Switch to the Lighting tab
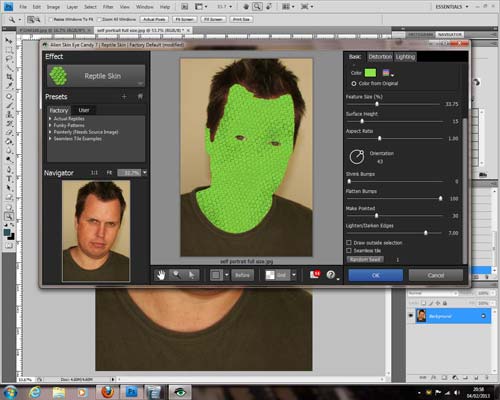Screen dimensions: 500x400 click(405, 57)
